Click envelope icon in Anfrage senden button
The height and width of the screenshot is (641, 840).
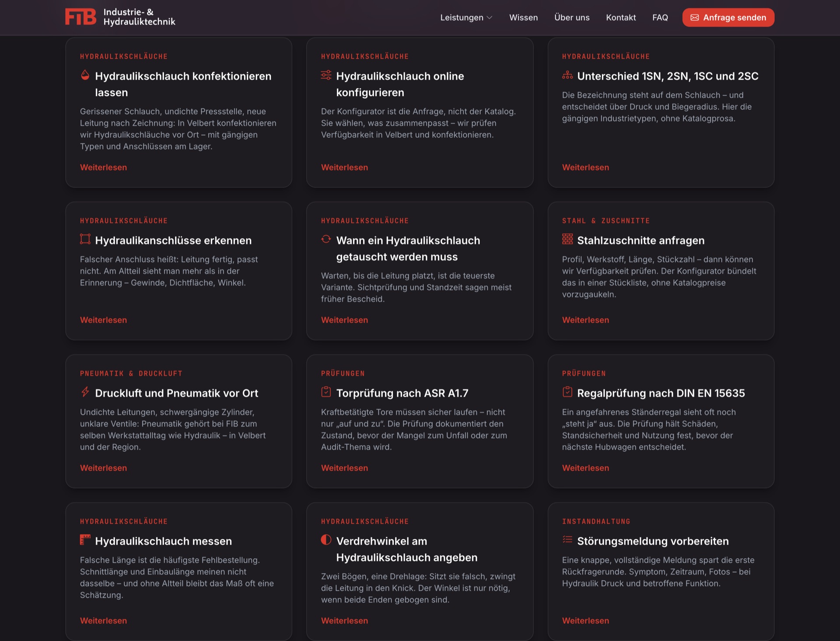[x=694, y=17]
